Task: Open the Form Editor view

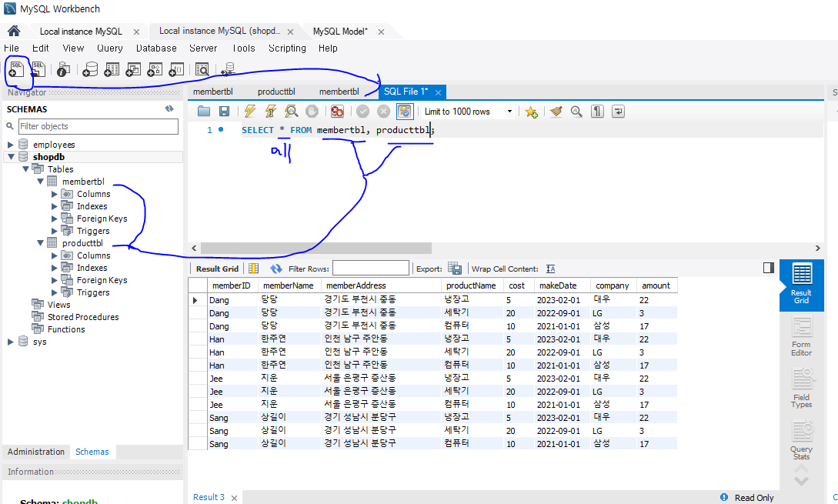Action: click(x=801, y=336)
